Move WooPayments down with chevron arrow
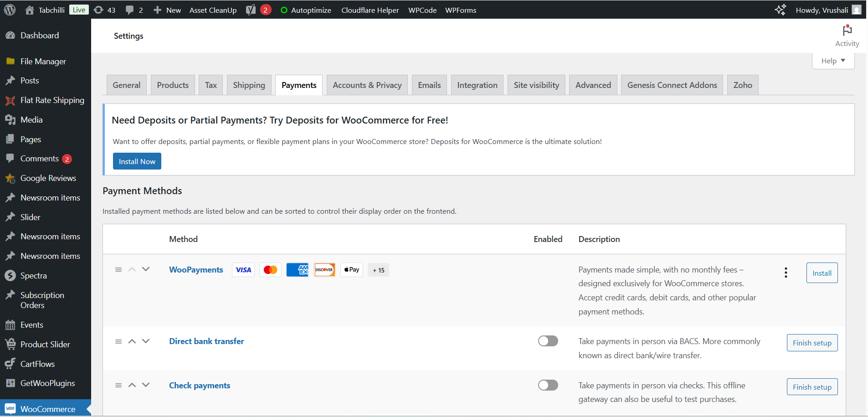 pyautogui.click(x=146, y=269)
